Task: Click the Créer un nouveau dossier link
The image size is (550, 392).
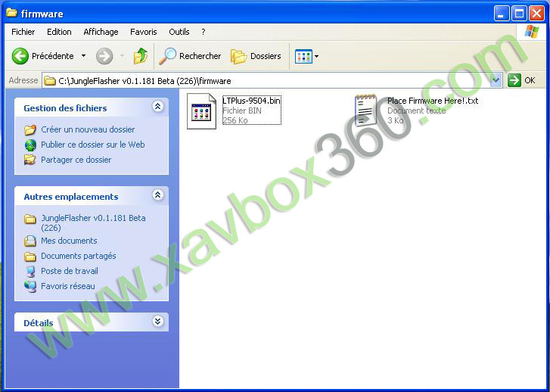Action: [x=88, y=129]
